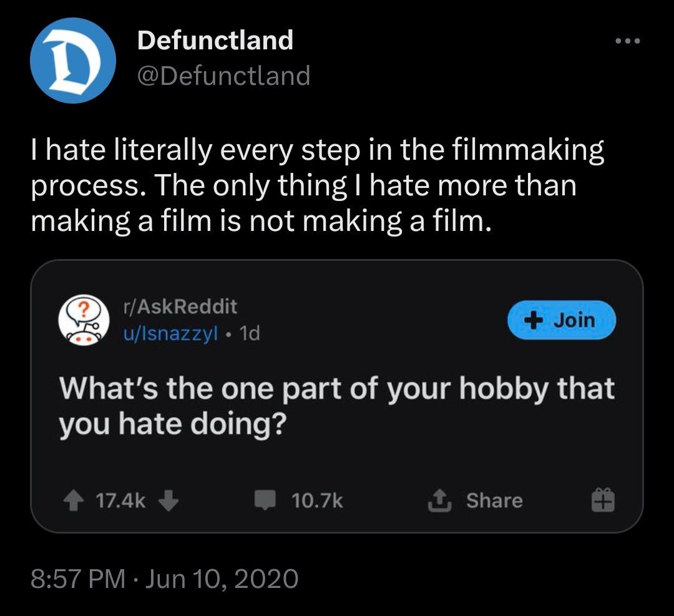The width and height of the screenshot is (674, 616).
Task: Open the Defunctland profile avatar
Action: (x=73, y=60)
